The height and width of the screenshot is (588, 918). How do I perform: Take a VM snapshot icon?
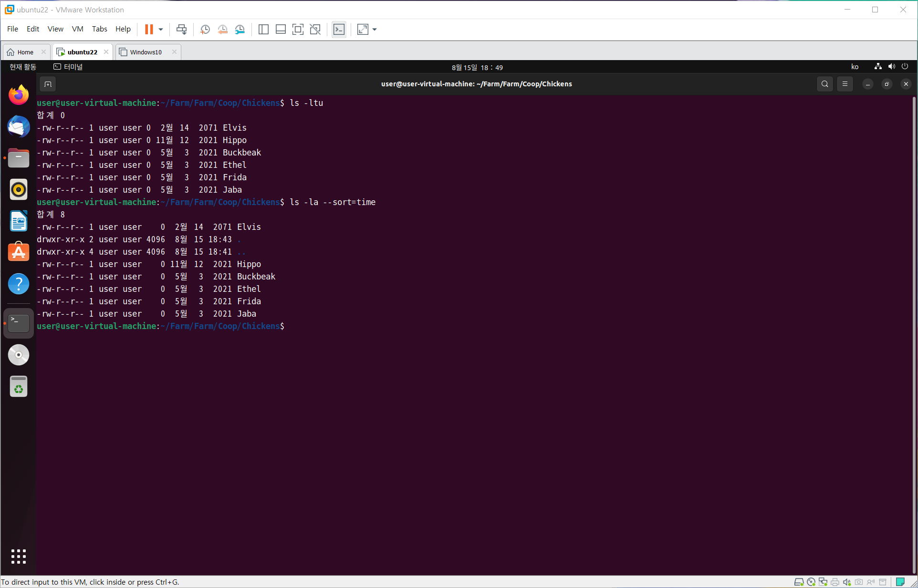click(205, 30)
